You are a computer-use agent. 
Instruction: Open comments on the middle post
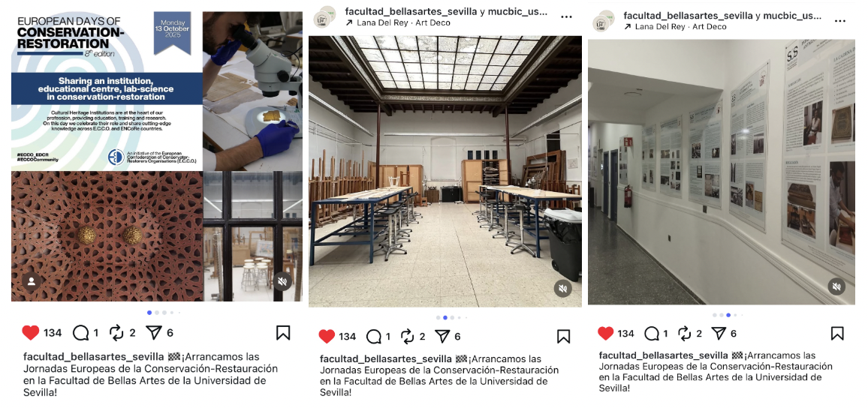[374, 336]
